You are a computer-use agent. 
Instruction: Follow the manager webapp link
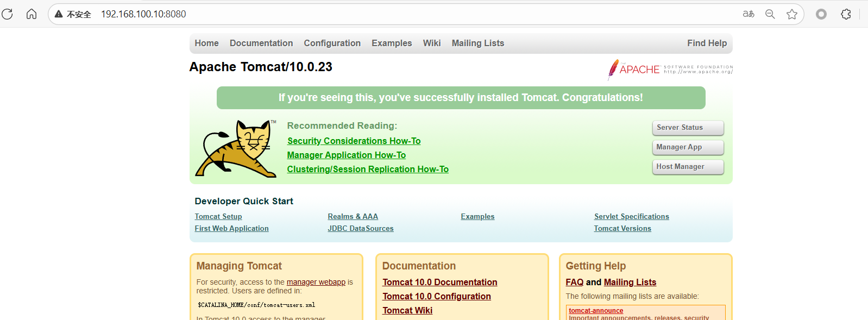(316, 282)
